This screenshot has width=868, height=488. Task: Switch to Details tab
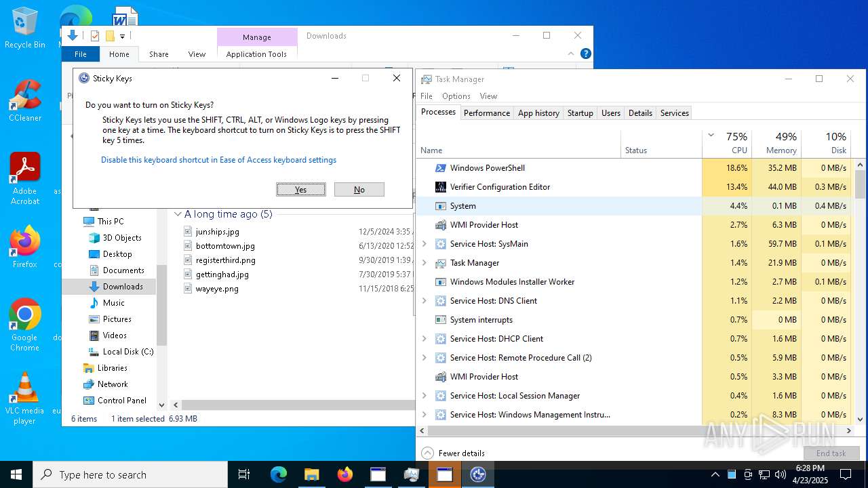pos(640,113)
